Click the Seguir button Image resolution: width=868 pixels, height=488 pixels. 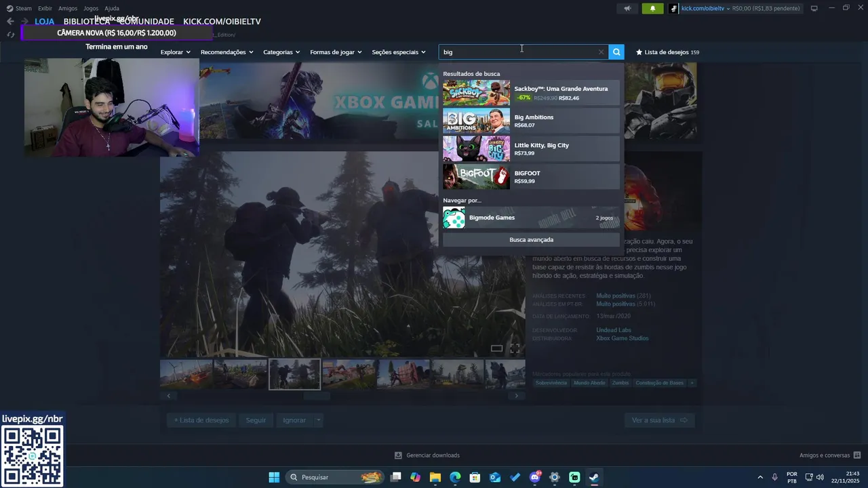click(x=256, y=420)
